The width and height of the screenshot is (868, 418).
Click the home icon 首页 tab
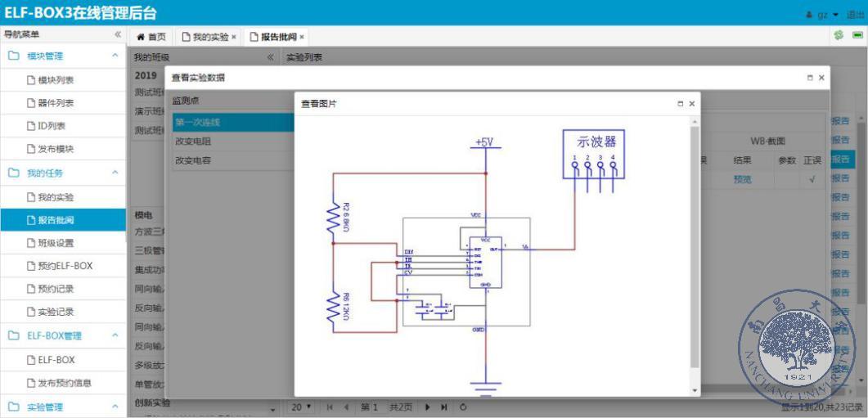[x=151, y=37]
